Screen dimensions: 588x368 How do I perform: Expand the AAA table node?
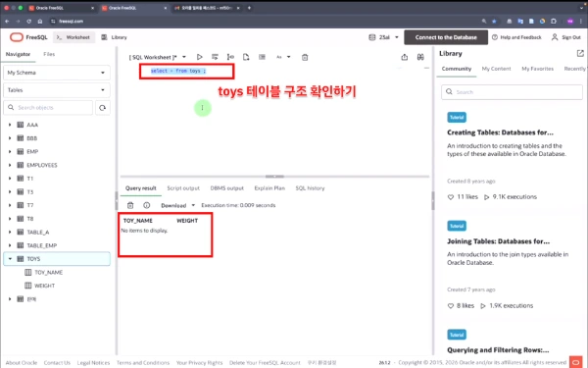point(10,125)
